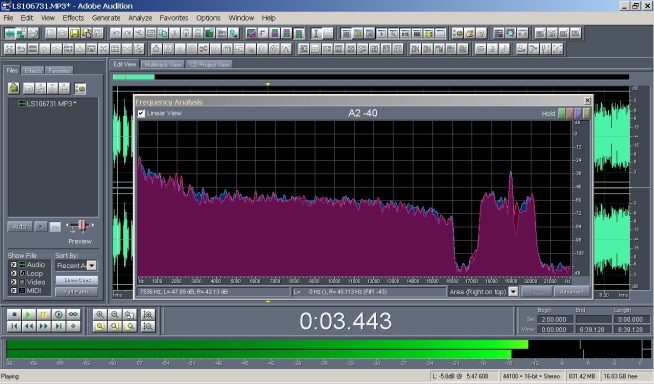The width and height of the screenshot is (654, 384).
Task: Switch to Favorites tab in left panel
Action: point(59,70)
